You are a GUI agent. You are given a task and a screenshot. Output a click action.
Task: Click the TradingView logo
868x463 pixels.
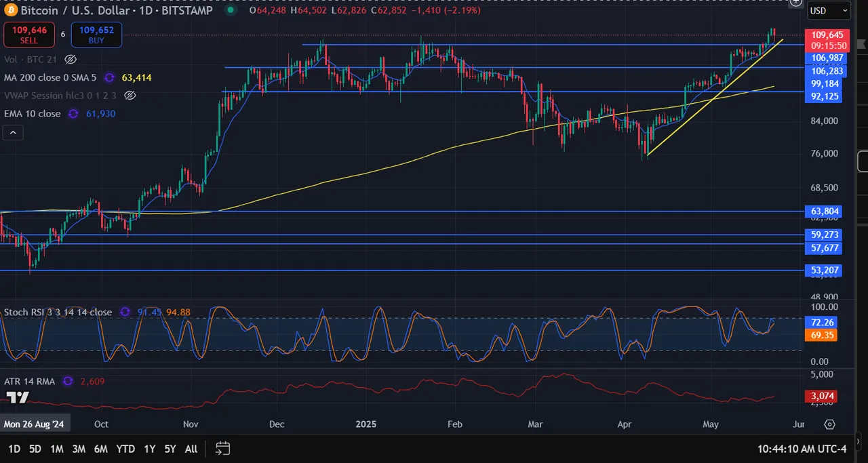pyautogui.click(x=18, y=398)
